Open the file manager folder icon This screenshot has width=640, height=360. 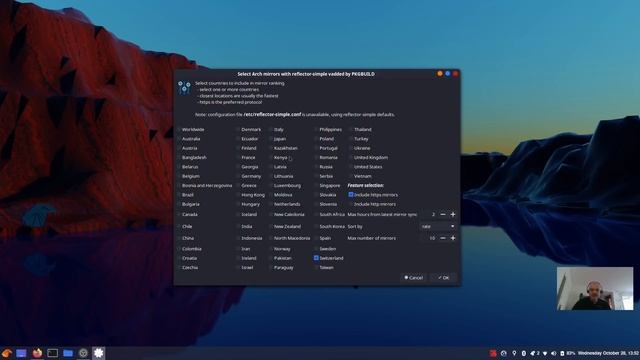point(68,353)
